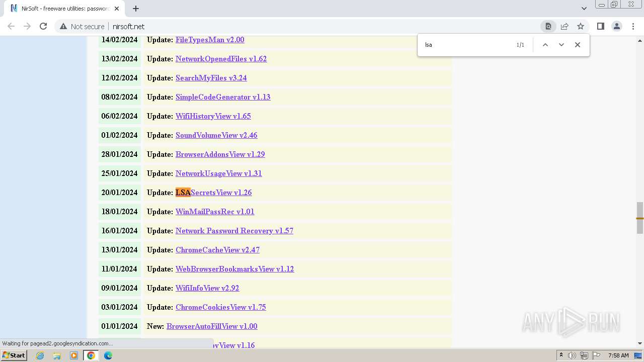Screen dimensions: 644x362
Task: Click the address bar URL nirsoft.net
Action: point(128,26)
